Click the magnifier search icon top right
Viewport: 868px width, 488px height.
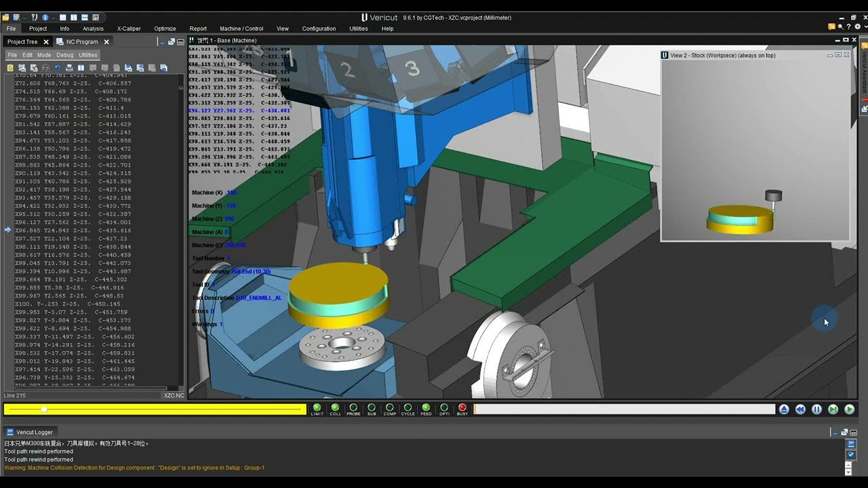pos(841,26)
